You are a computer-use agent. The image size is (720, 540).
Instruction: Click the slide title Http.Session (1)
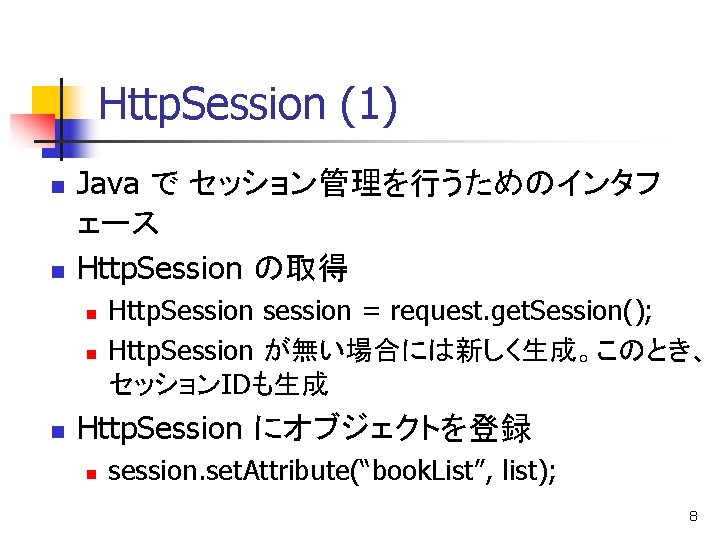[248, 104]
